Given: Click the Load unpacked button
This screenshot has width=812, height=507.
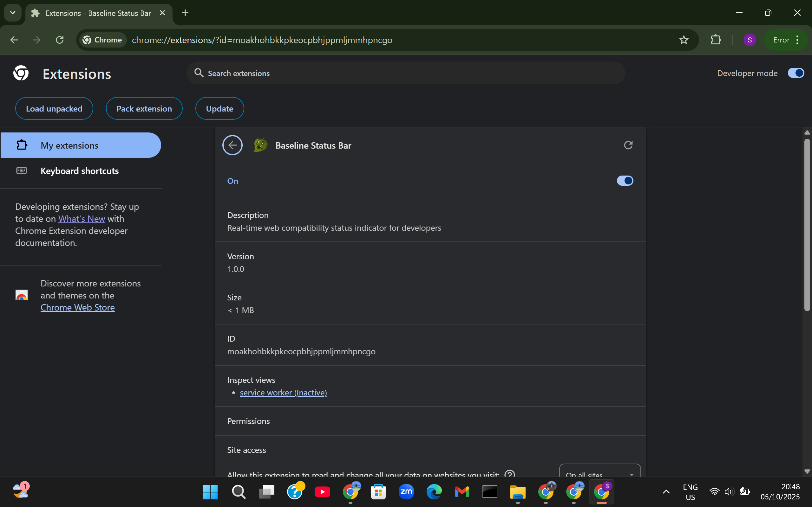Looking at the screenshot, I should click(x=54, y=108).
